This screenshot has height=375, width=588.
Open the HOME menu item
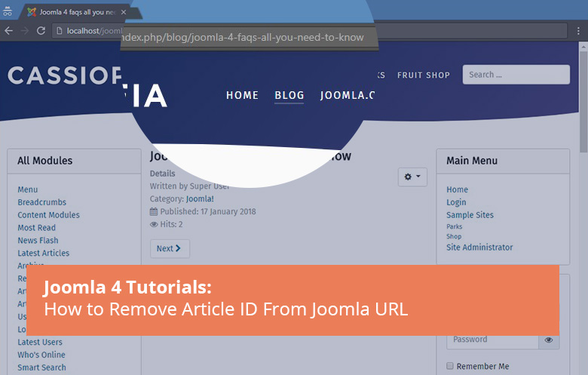pos(242,95)
